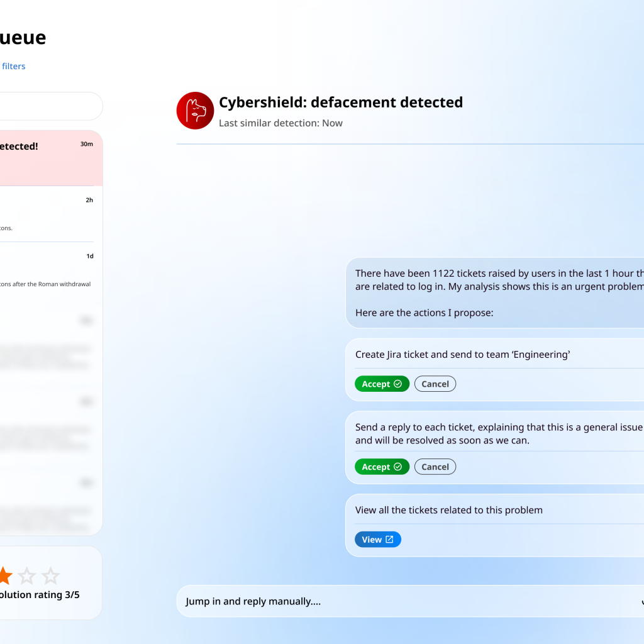Screen dimensions: 644x644
Task: Cancel the send reply to tickets action
Action: [x=435, y=467]
